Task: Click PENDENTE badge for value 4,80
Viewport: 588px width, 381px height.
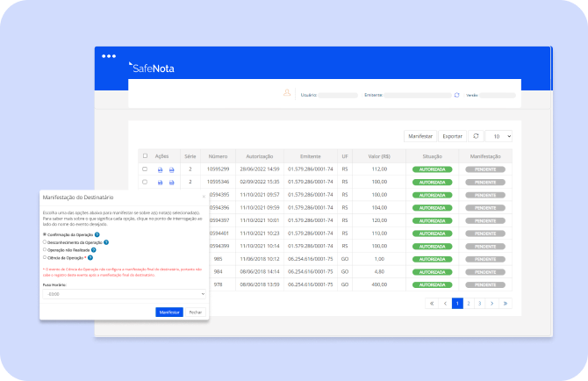Action: point(485,272)
